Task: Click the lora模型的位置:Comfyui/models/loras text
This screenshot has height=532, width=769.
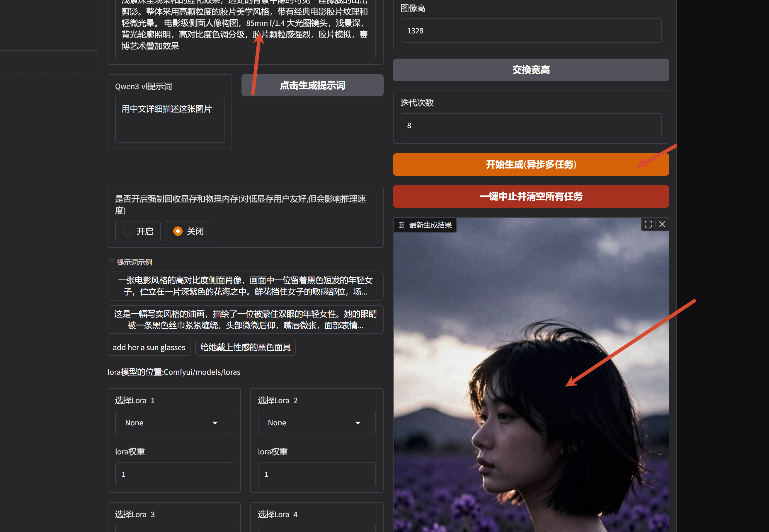Action: pyautogui.click(x=174, y=372)
